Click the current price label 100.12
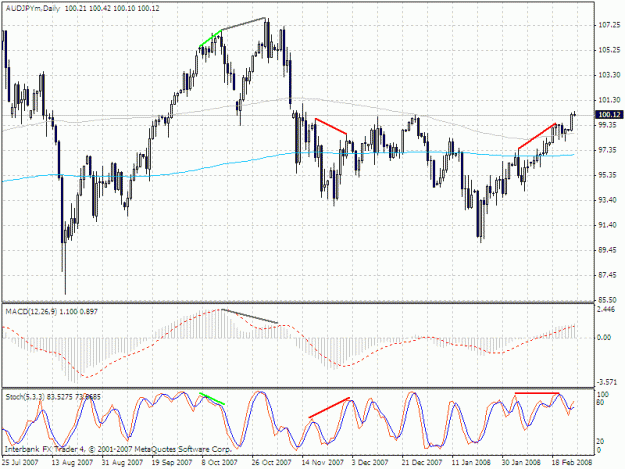Image resolution: width=625 pixels, height=469 pixels. pos(609,115)
